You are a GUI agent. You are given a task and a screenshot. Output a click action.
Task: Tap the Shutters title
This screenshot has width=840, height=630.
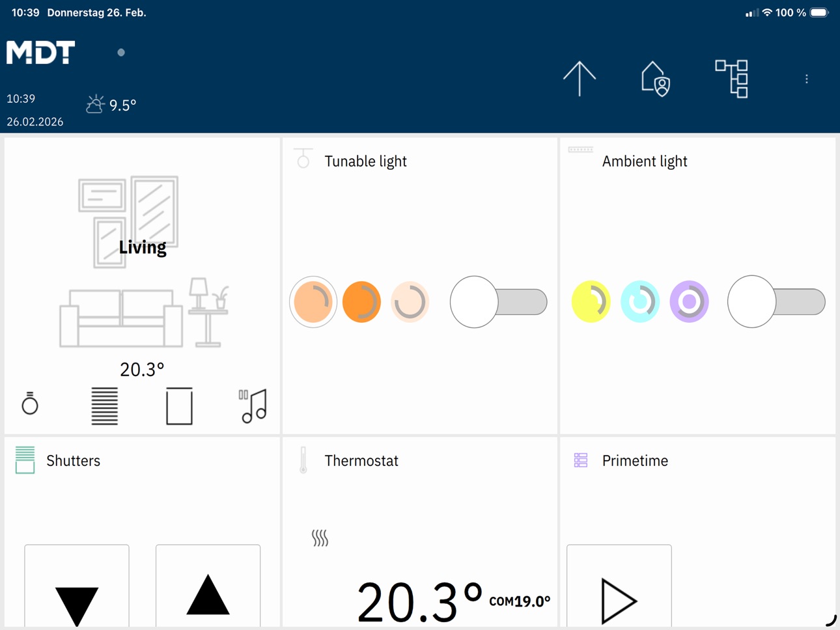tap(74, 461)
